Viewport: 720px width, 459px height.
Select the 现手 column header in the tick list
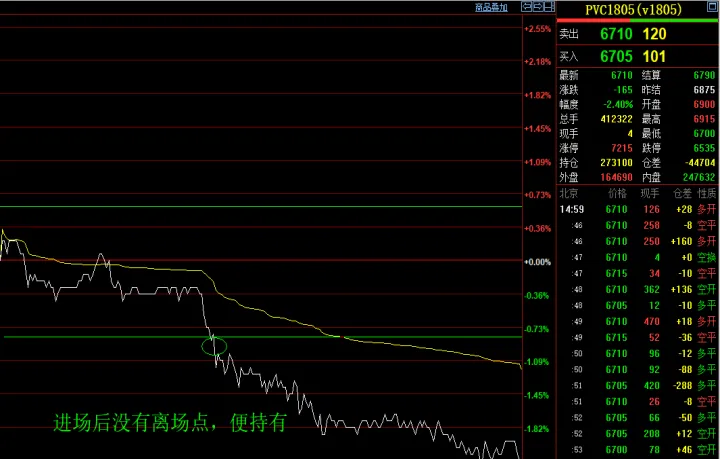coord(649,191)
